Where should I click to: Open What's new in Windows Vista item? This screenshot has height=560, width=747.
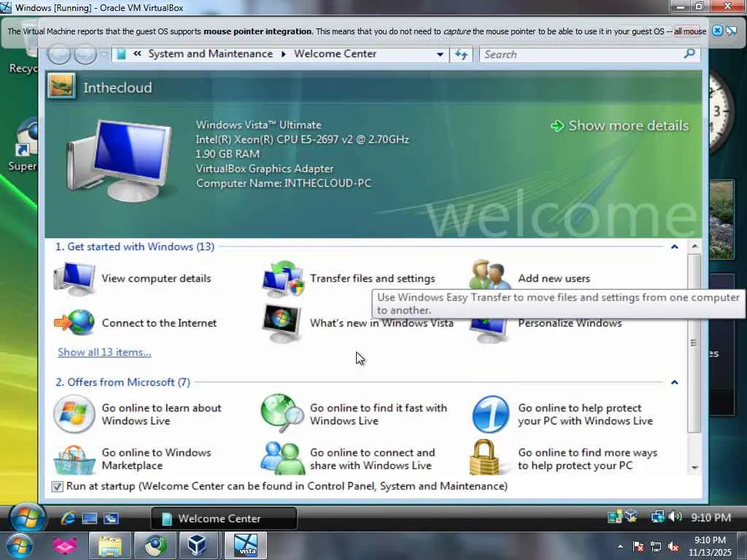click(x=357, y=323)
